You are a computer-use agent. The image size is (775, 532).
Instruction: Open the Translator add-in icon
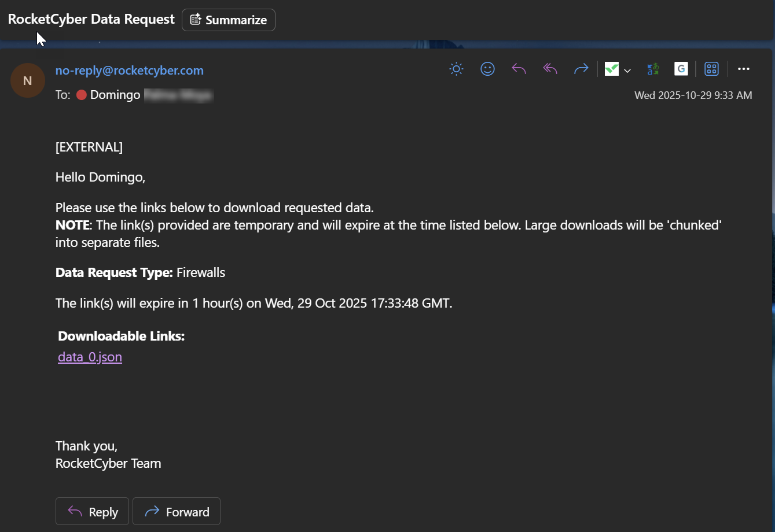pyautogui.click(x=653, y=69)
